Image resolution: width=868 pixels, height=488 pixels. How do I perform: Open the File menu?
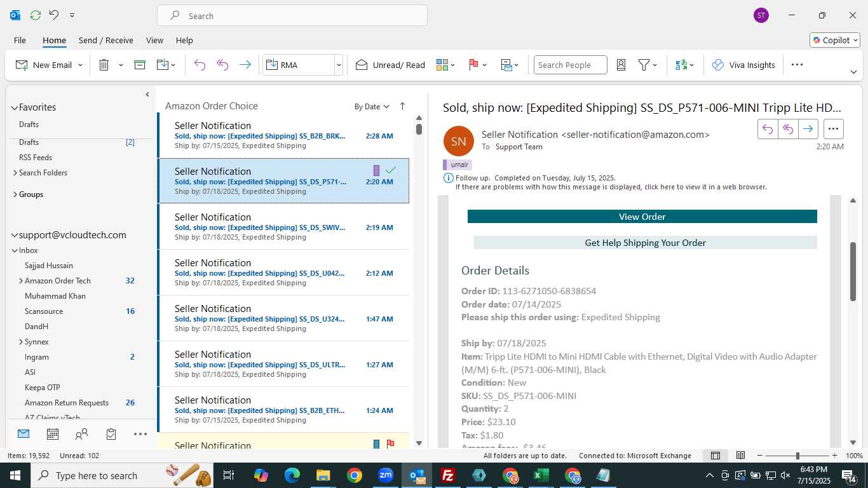point(20,40)
